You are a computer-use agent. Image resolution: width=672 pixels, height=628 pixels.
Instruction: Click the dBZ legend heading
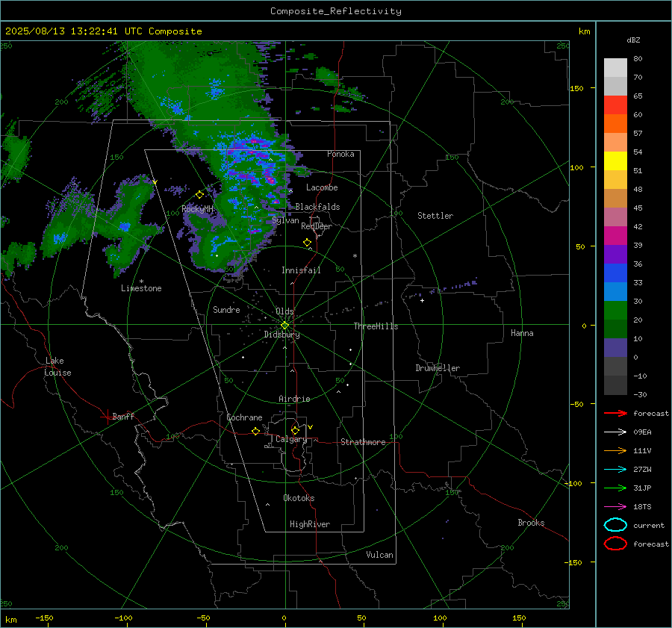(x=633, y=40)
